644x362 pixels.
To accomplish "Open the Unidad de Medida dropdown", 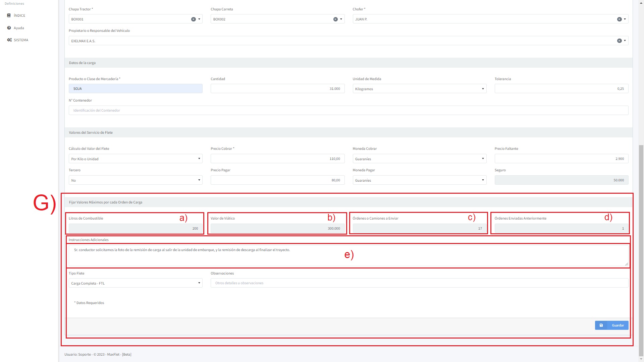I will (419, 89).
